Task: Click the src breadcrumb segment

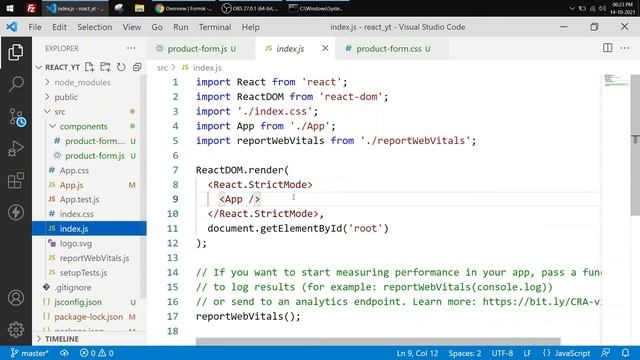Action: (162, 68)
